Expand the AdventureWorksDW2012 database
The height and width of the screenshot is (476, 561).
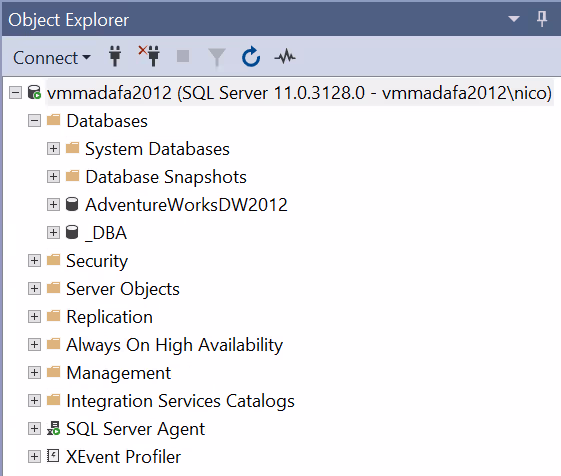point(53,204)
